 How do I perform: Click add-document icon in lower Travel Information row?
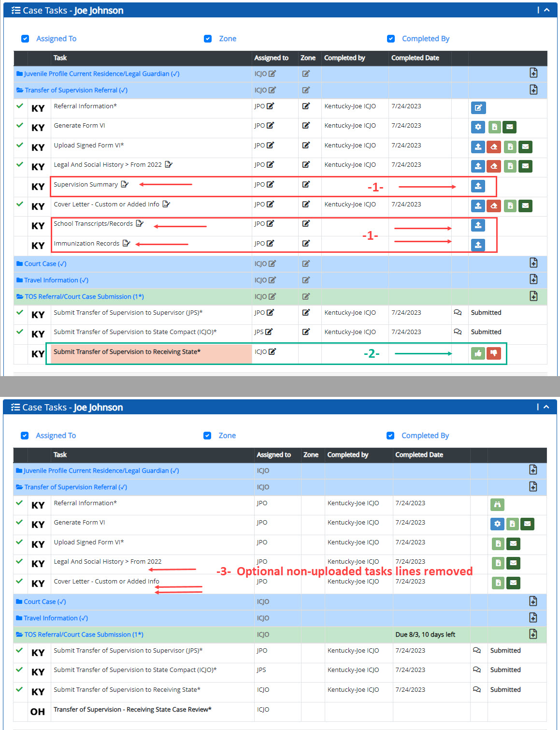[533, 617]
